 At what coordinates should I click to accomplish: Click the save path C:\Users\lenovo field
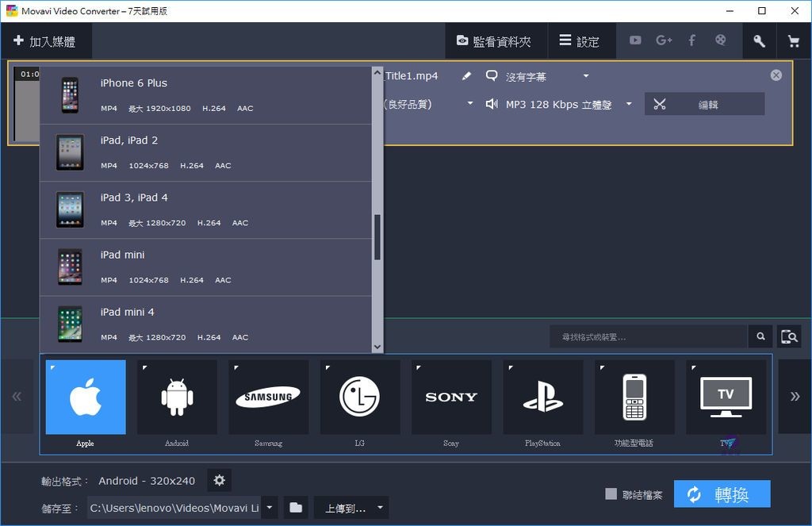[174, 508]
